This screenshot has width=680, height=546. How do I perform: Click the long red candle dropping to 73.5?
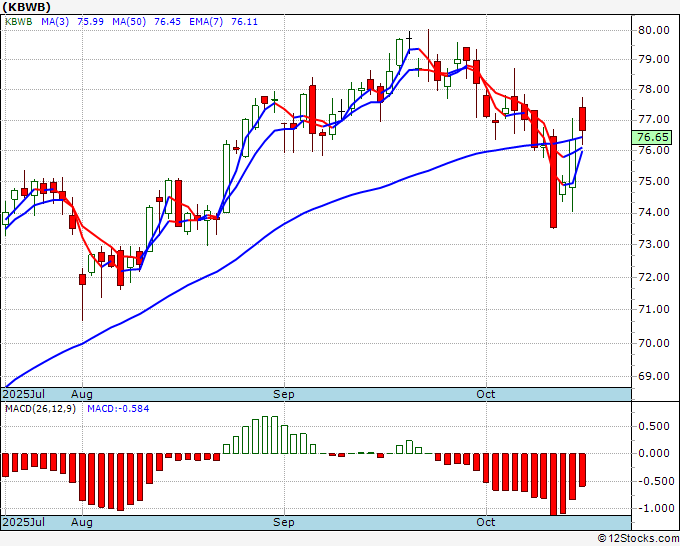[553, 182]
